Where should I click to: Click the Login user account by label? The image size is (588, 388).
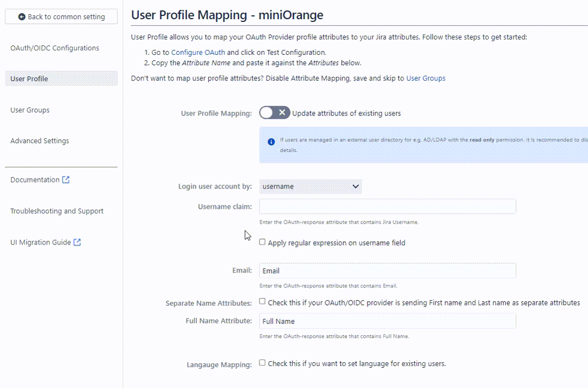215,186
